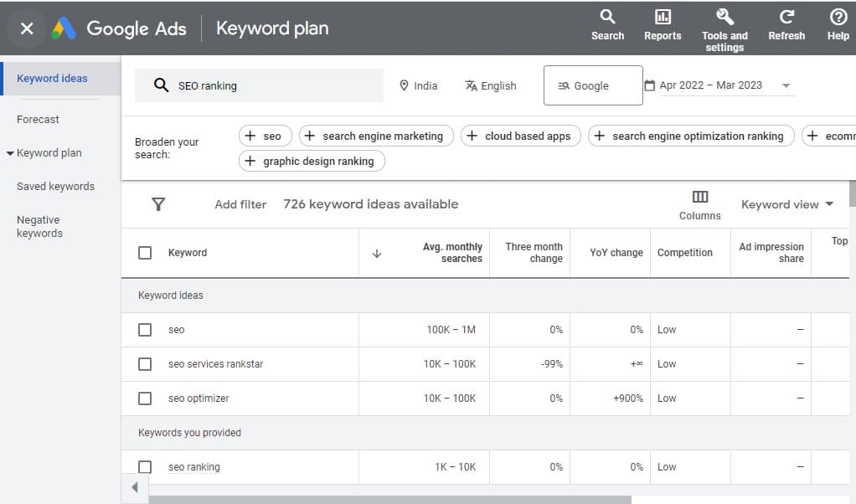Screen dimensions: 856x504
Task: Click the +900% YoY change value
Action: (x=628, y=399)
